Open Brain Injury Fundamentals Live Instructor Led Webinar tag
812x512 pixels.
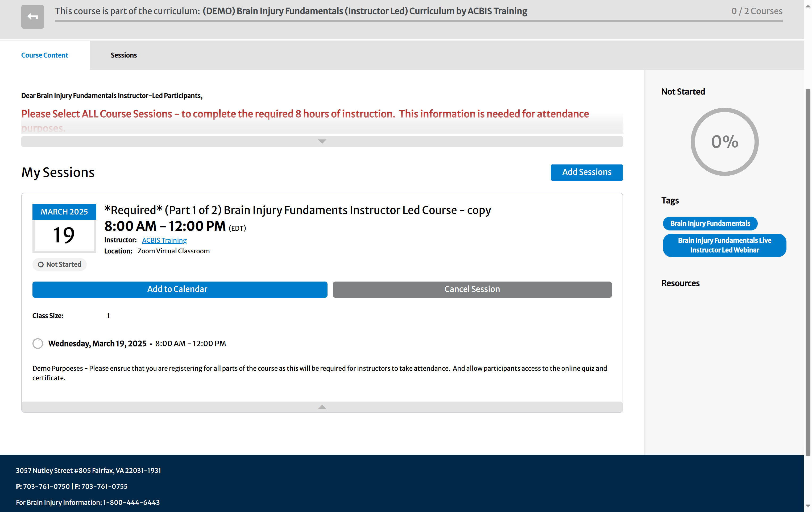[x=724, y=245]
